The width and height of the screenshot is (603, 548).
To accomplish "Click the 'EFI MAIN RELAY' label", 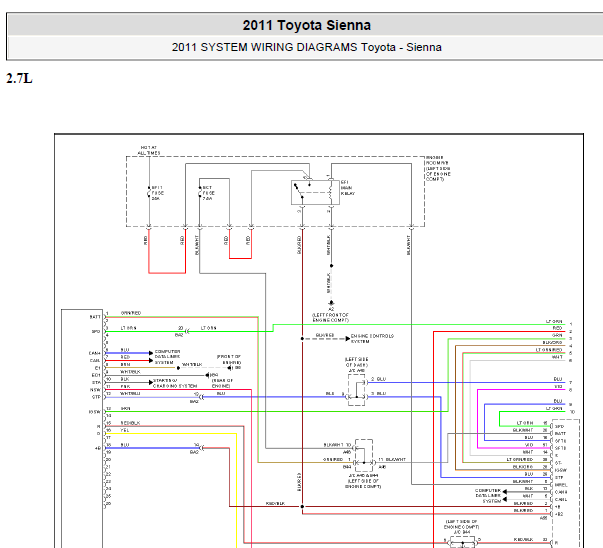I will (348, 188).
